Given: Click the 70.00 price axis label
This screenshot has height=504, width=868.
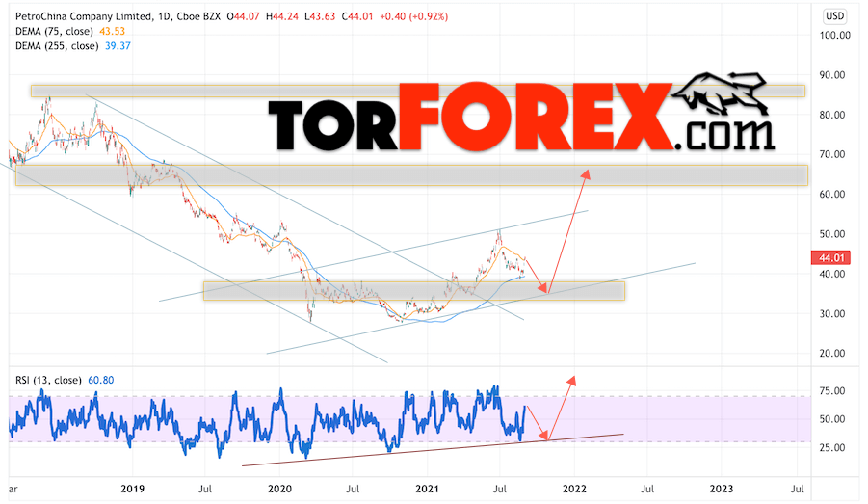Looking at the screenshot, I should pos(832,154).
